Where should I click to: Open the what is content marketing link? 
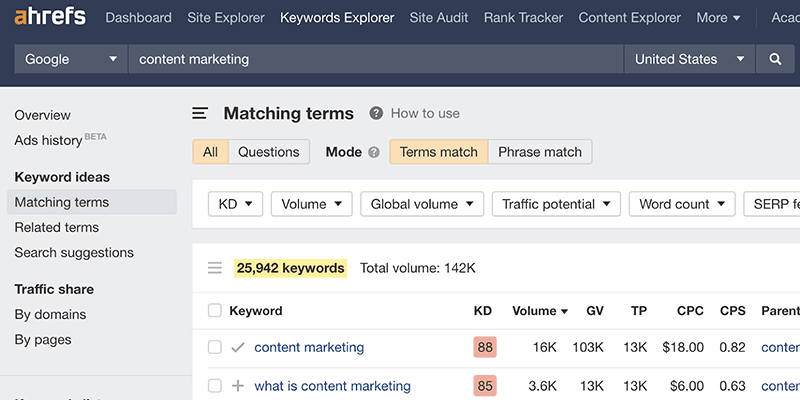(x=332, y=386)
